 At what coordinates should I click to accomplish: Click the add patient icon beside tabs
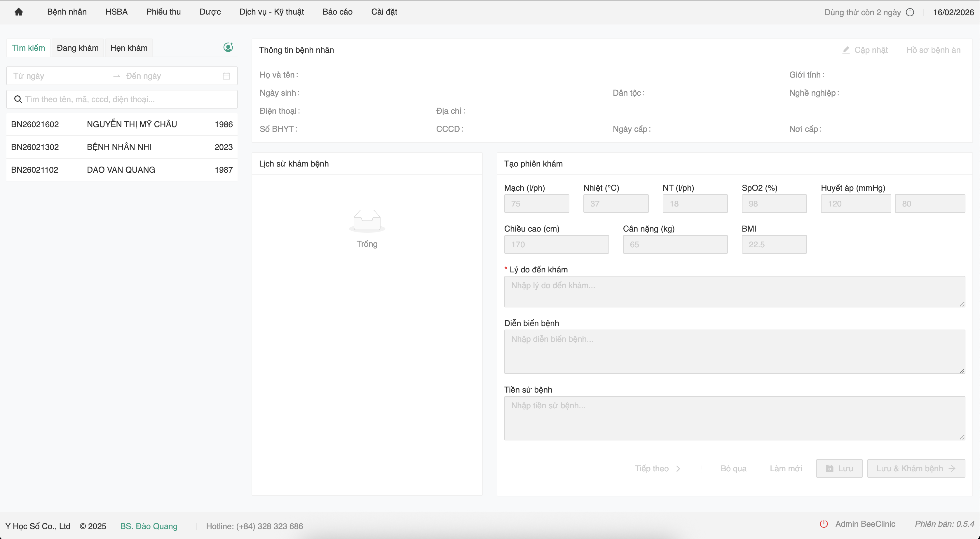228,47
